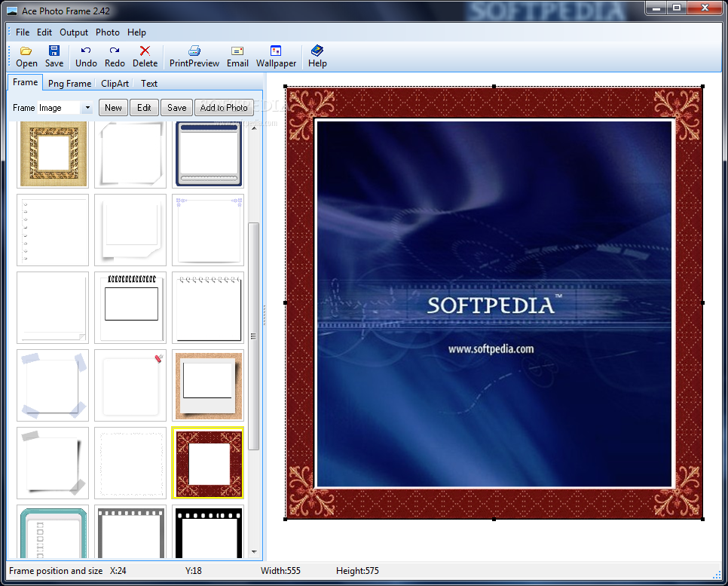Click the top-left selection handle of frame
Image resolution: width=728 pixels, height=586 pixels.
286,87
